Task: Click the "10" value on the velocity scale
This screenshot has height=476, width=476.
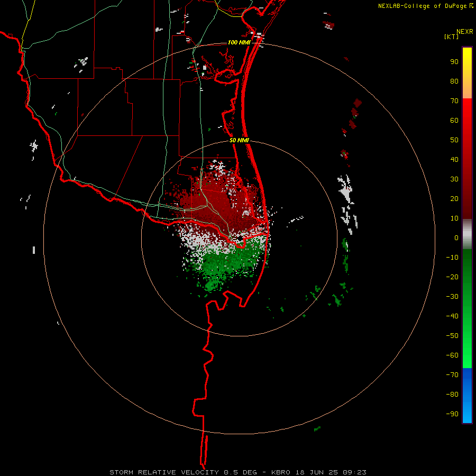Action: pos(454,218)
